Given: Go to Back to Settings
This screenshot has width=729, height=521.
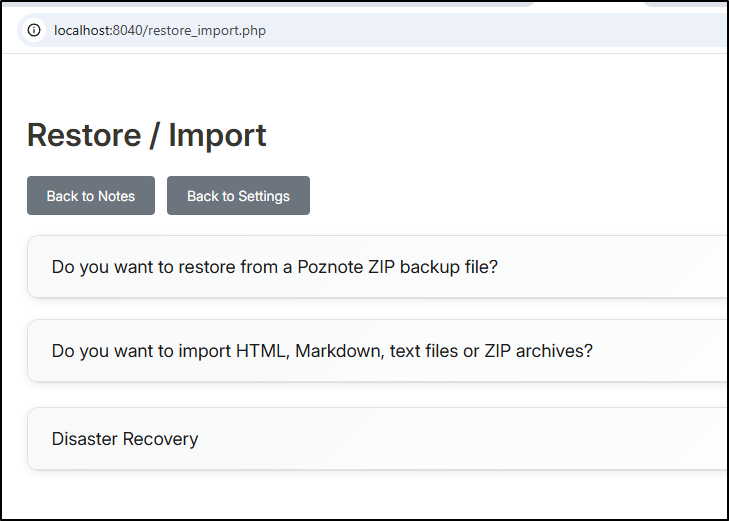Looking at the screenshot, I should 238,196.
